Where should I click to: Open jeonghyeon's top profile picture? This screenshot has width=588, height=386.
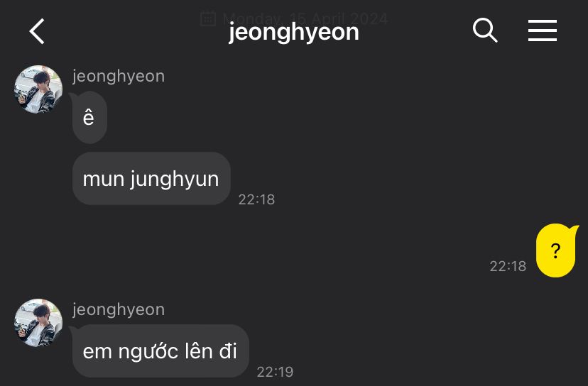point(38,89)
